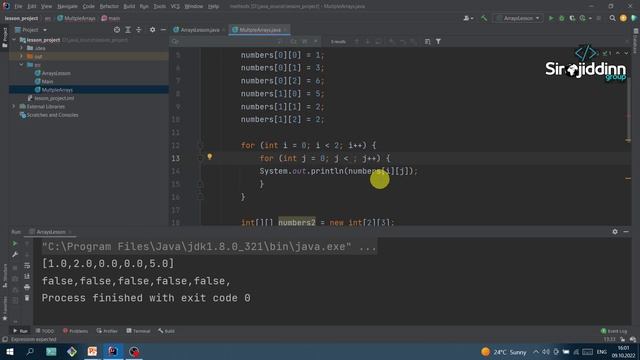Open PowerPoint from the taskbar
This screenshot has width=640, height=360.
(92, 351)
